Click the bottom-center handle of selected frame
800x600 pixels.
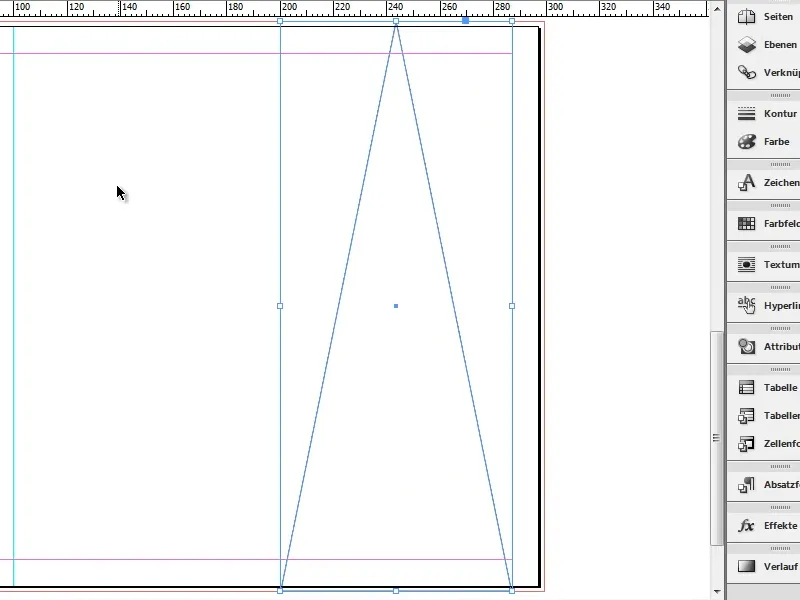(396, 591)
